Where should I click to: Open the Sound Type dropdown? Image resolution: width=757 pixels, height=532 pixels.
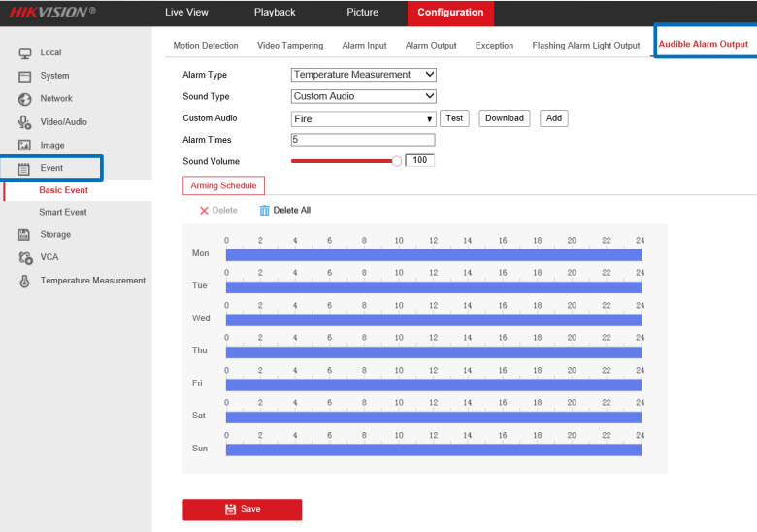pos(364,96)
